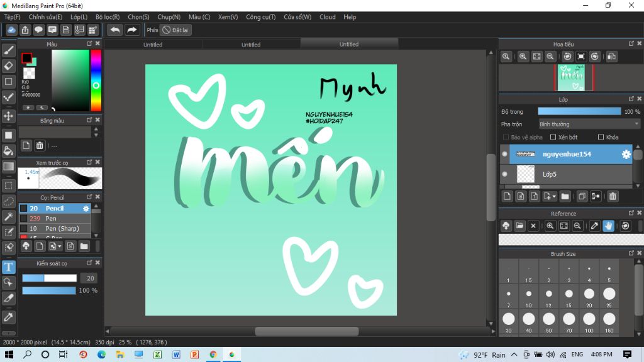Toggle the Pen (Sharp) brush color box
644x362 pixels.
point(23,228)
